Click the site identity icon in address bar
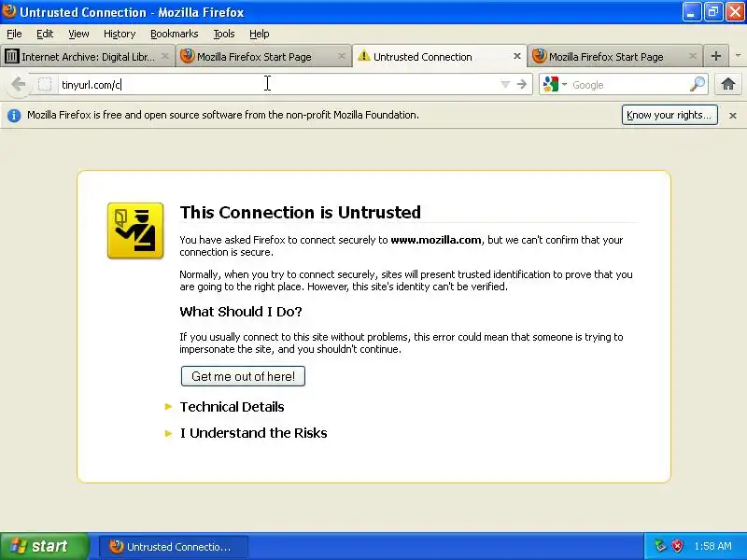The height and width of the screenshot is (560, 747). click(x=45, y=85)
